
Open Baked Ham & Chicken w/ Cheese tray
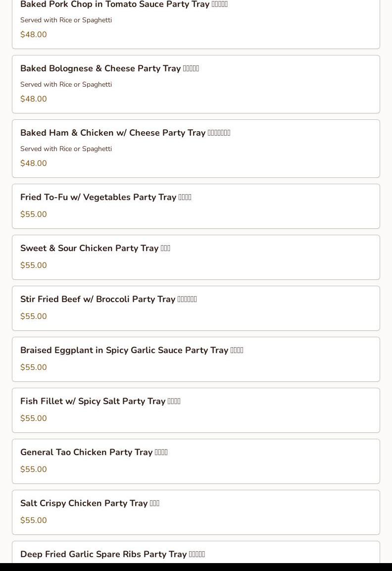click(x=196, y=149)
